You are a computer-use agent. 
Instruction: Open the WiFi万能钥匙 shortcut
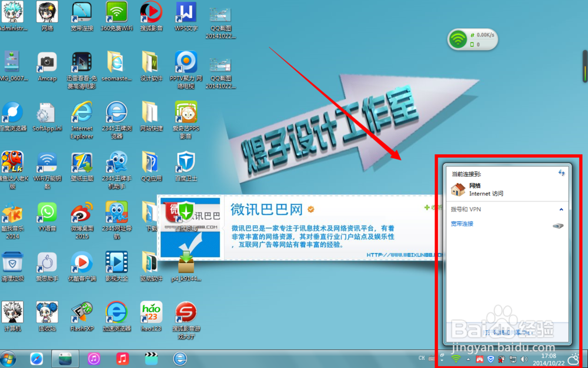(47, 170)
